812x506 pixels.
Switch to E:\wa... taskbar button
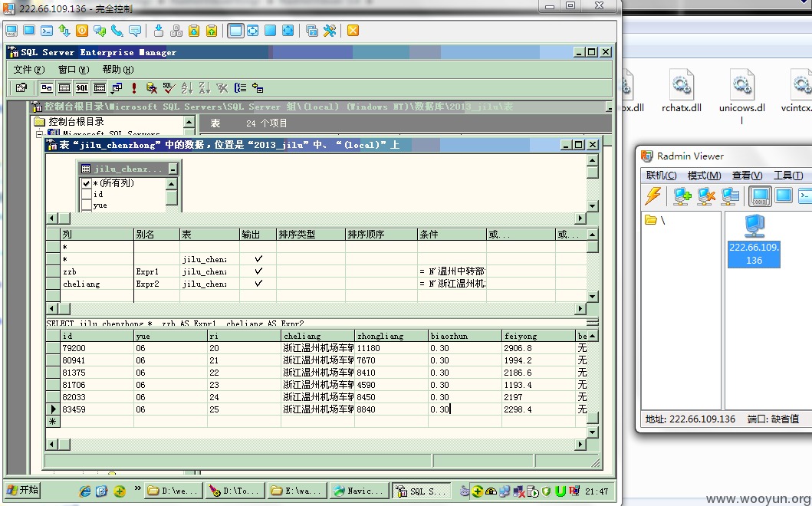(x=297, y=491)
